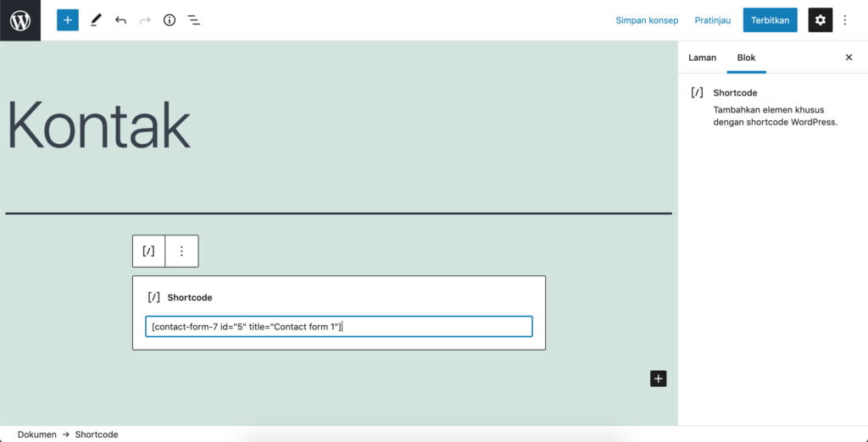
Task: Open the block toolbar three-dot options
Action: (x=181, y=251)
